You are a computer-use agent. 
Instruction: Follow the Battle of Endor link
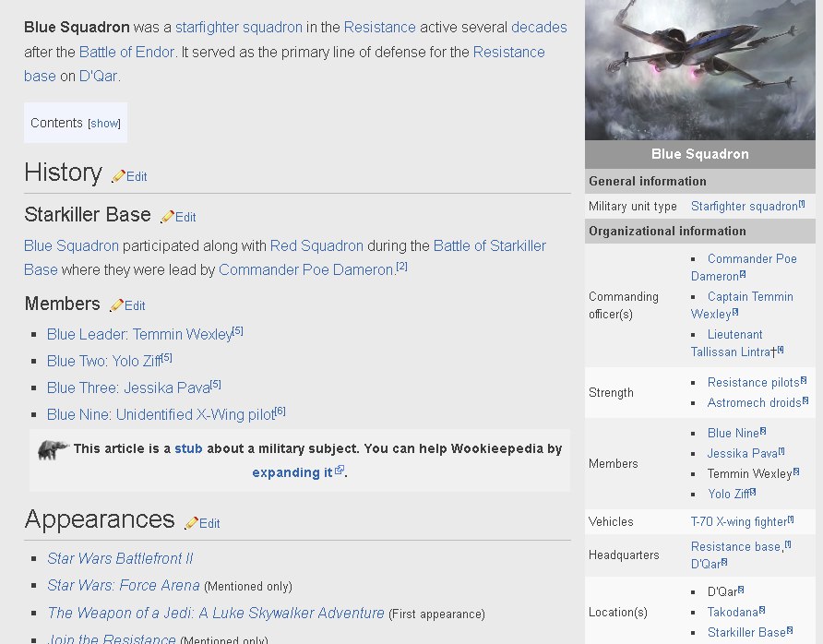click(x=126, y=52)
